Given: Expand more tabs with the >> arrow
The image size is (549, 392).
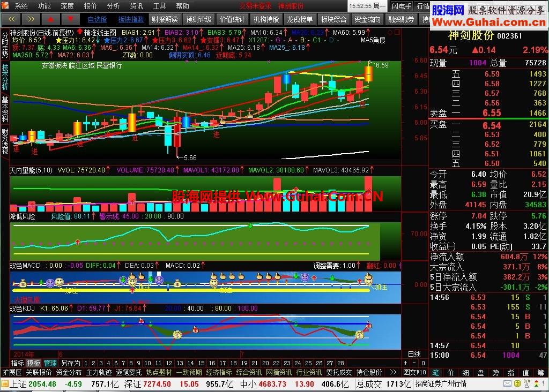Looking at the screenshot, I should 393,372.
